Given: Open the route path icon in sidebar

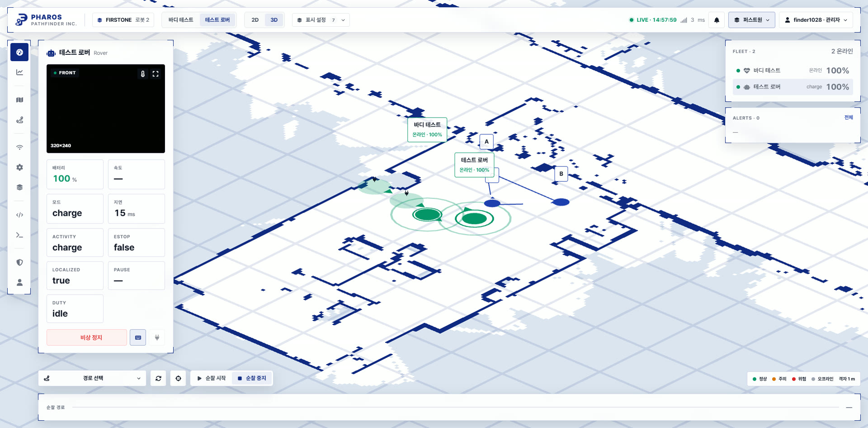Looking at the screenshot, I should 19,120.
